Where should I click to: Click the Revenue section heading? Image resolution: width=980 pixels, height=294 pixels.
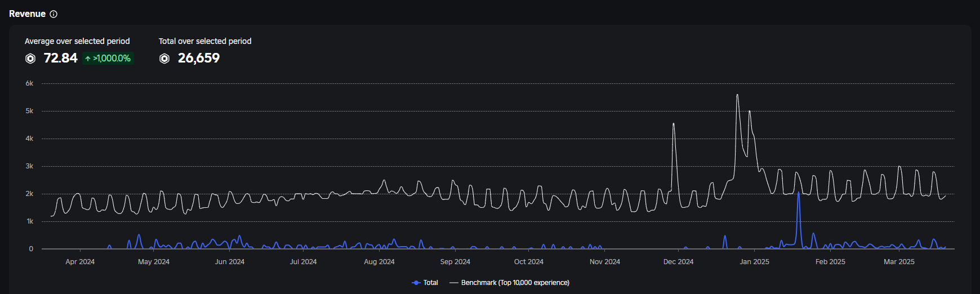pos(27,14)
